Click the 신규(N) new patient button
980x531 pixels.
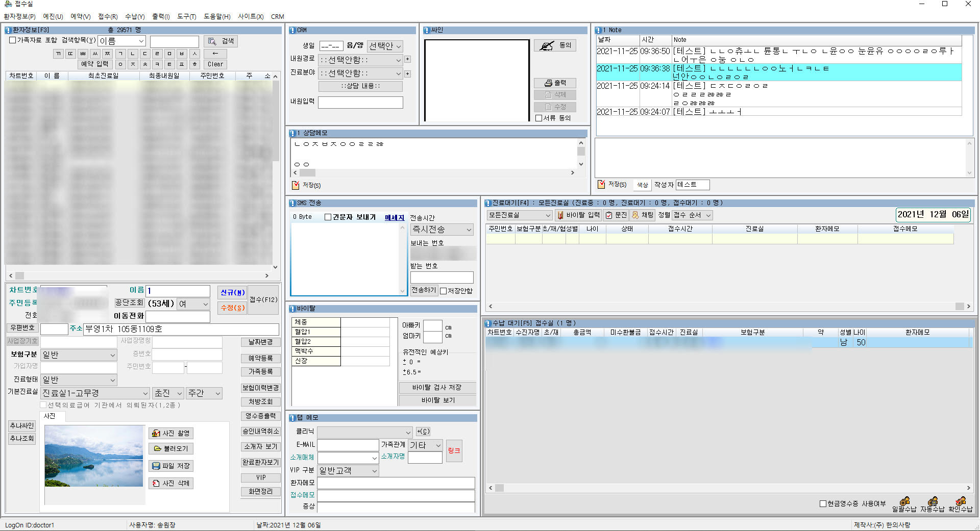click(x=232, y=292)
